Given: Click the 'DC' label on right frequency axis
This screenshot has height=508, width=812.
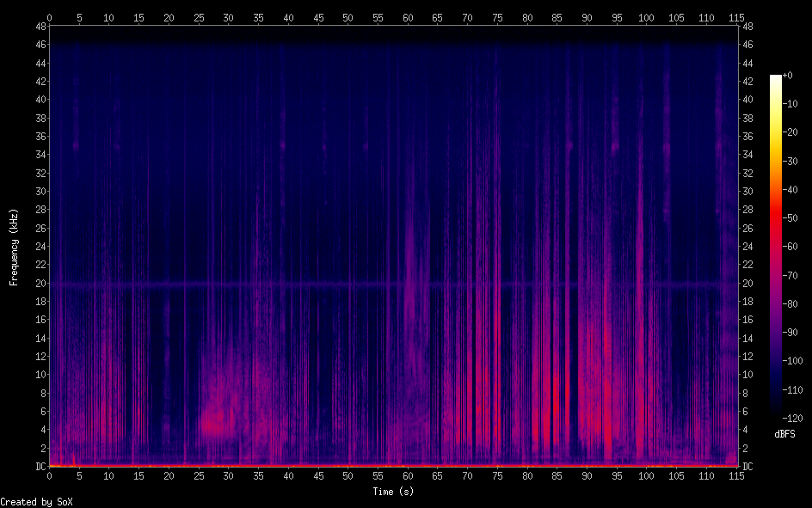Looking at the screenshot, I should [x=747, y=467].
